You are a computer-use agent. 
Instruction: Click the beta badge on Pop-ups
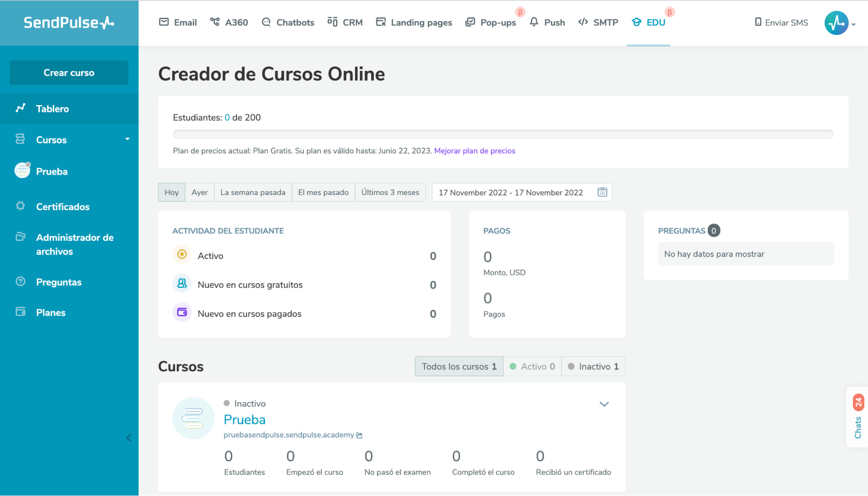[x=520, y=12]
